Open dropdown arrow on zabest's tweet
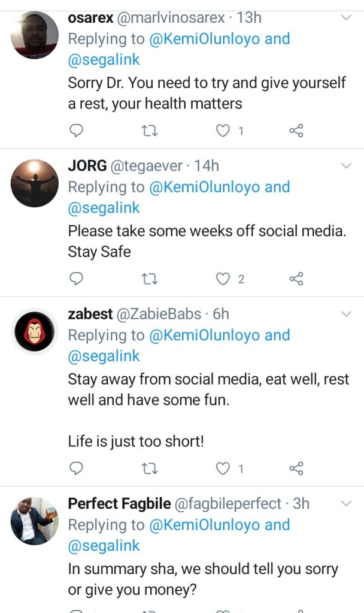The height and width of the screenshot is (613, 364). pos(346,314)
